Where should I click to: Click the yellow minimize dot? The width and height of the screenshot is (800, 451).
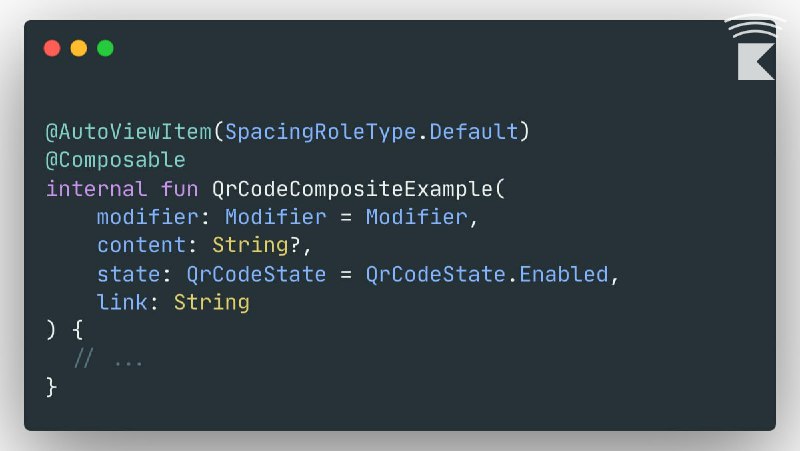(x=79, y=48)
